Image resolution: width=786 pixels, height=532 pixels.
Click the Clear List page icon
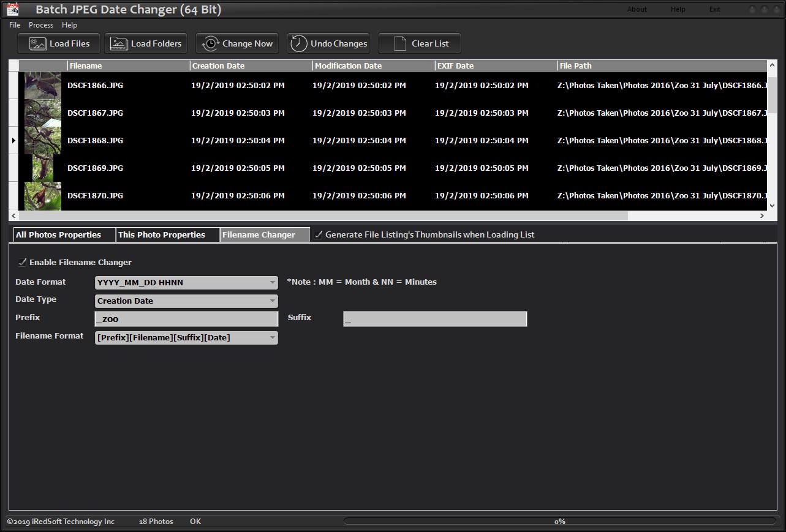click(400, 43)
